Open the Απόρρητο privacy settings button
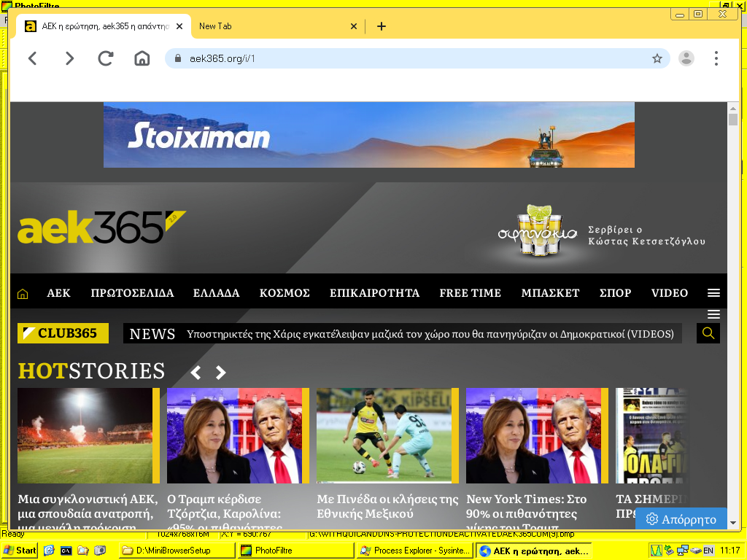The width and height of the screenshot is (747, 560). pos(681,519)
